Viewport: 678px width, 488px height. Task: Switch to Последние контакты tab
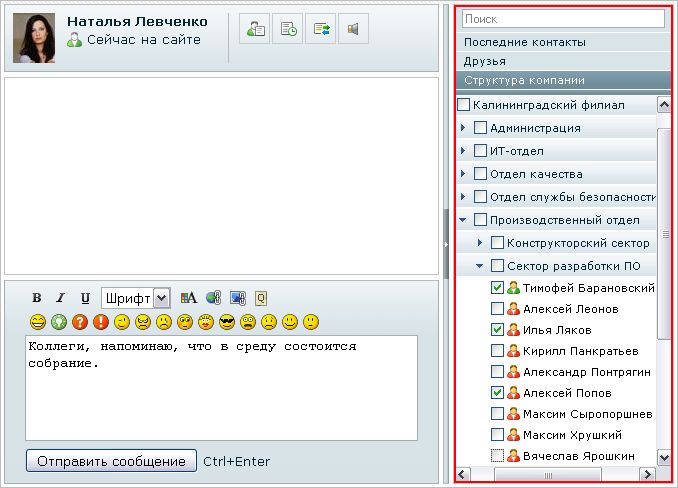525,42
